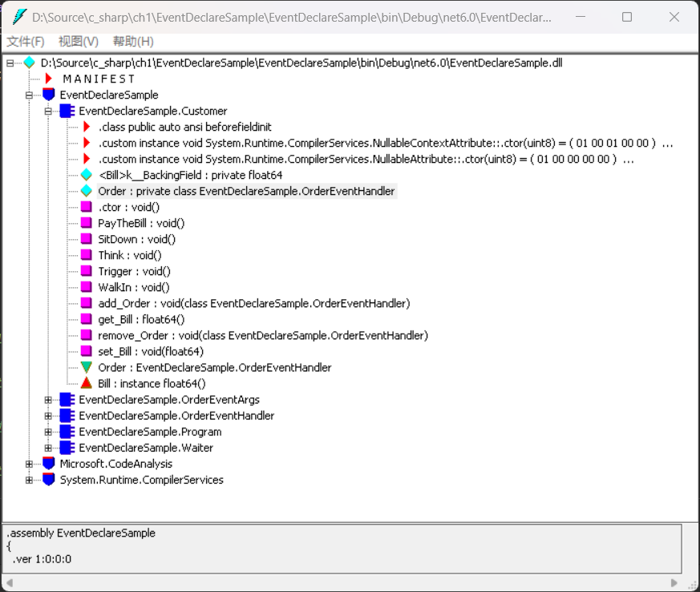
Task: Select the cyan diamond icon beside Bill backing field
Action: 87,175
